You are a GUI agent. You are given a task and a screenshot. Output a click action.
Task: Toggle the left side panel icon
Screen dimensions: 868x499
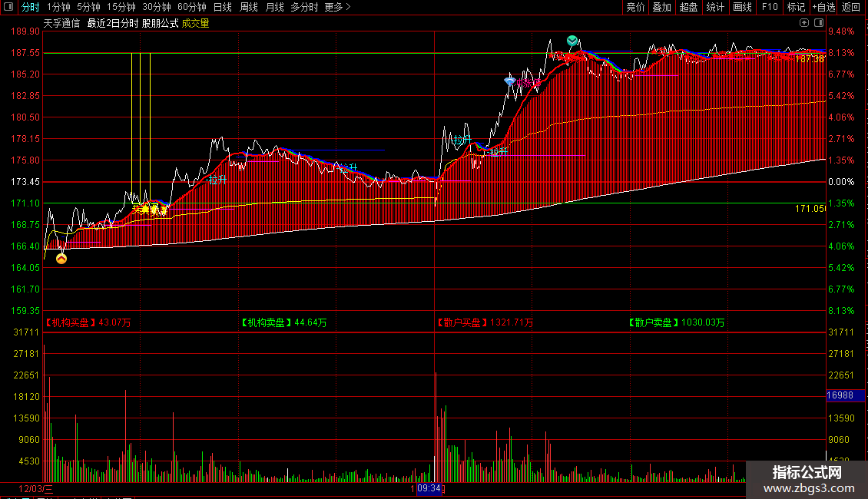coord(8,7)
